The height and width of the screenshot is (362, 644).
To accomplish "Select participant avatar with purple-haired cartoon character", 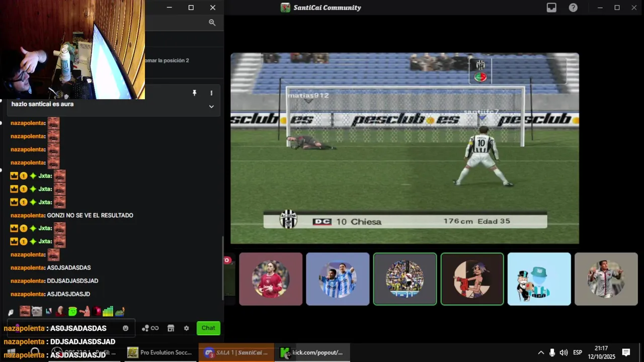I will [472, 279].
